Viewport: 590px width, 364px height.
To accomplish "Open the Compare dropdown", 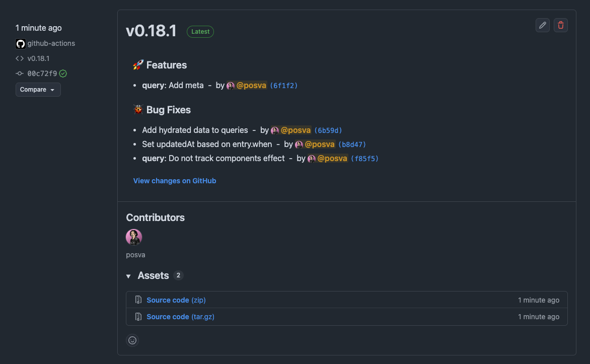I will point(38,90).
